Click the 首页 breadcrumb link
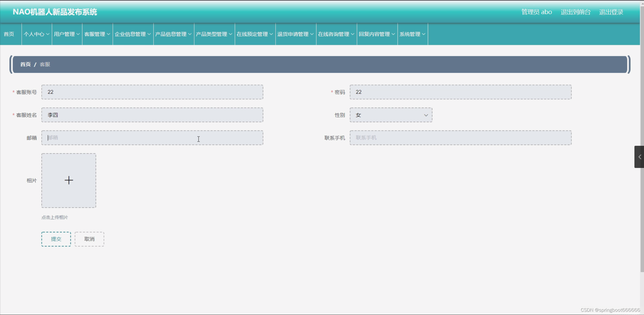The height and width of the screenshot is (315, 644). (25, 64)
